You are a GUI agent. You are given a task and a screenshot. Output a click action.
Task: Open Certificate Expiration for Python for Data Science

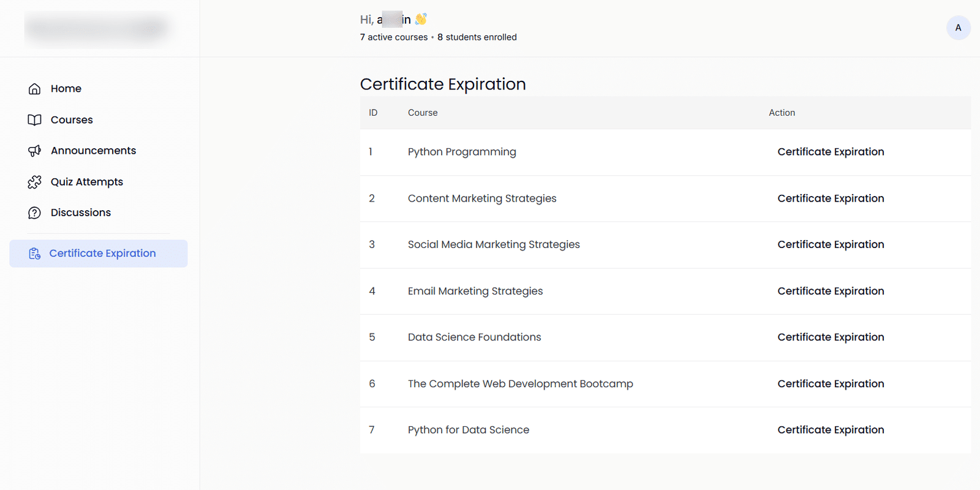[x=831, y=430]
